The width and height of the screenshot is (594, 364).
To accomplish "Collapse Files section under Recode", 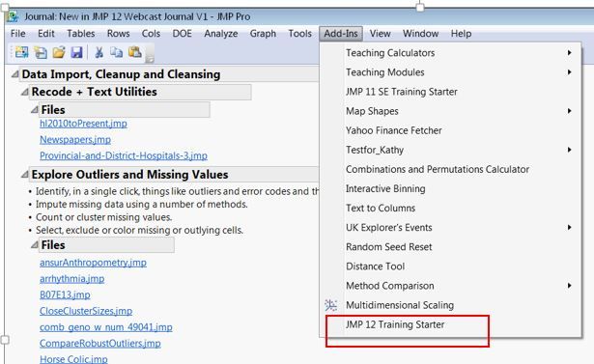I will click(35, 109).
